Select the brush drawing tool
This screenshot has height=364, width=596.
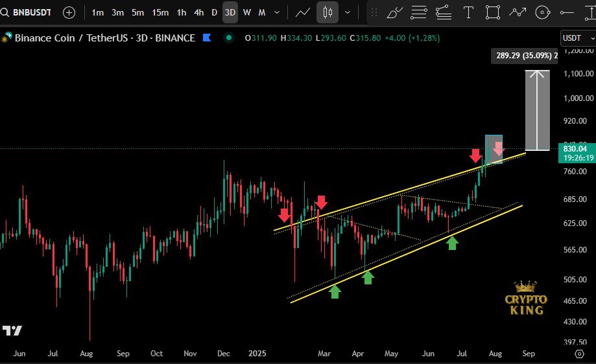(393, 12)
